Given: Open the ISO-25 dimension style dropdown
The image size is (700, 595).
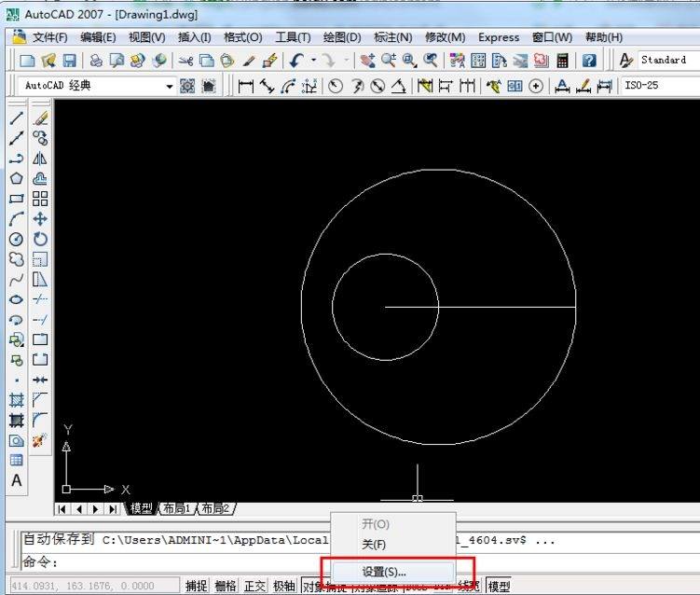Looking at the screenshot, I should 660,85.
